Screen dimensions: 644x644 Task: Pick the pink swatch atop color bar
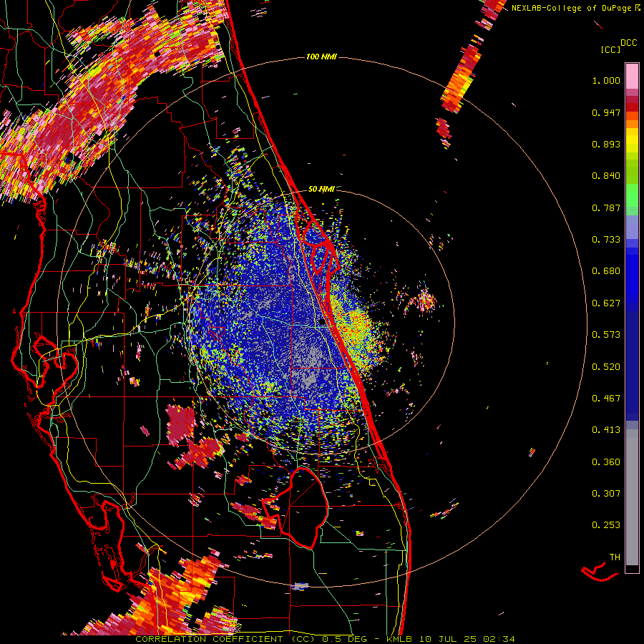pyautogui.click(x=632, y=76)
